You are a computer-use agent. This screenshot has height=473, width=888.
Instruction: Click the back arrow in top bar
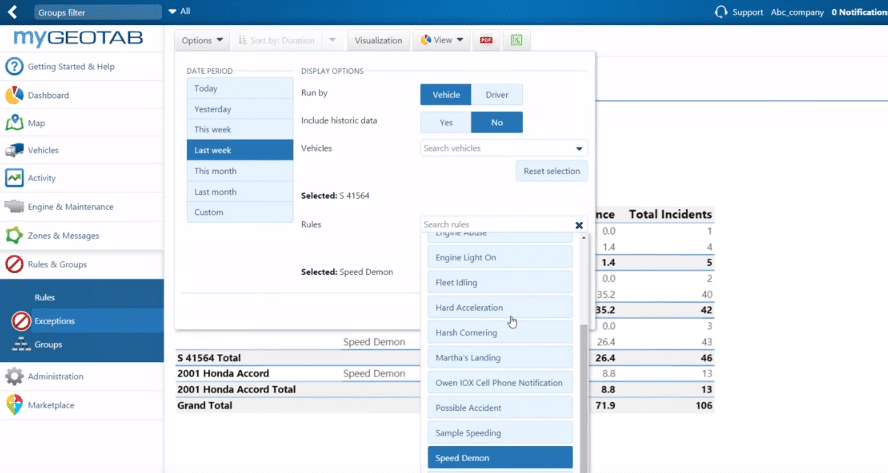[x=12, y=11]
